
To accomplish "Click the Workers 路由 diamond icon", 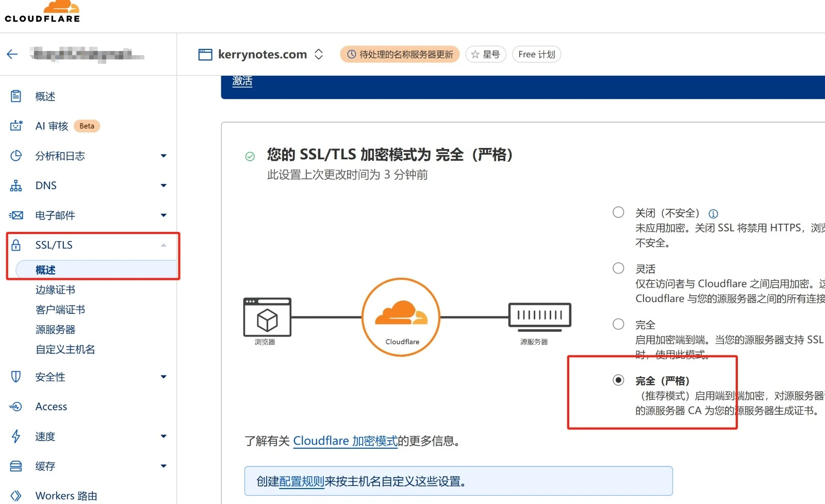I will [16, 496].
